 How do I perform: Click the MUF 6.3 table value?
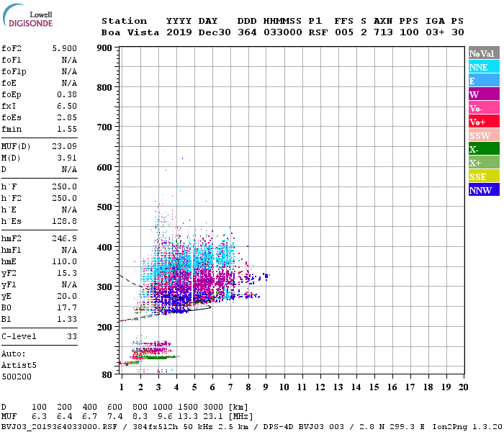click(39, 417)
